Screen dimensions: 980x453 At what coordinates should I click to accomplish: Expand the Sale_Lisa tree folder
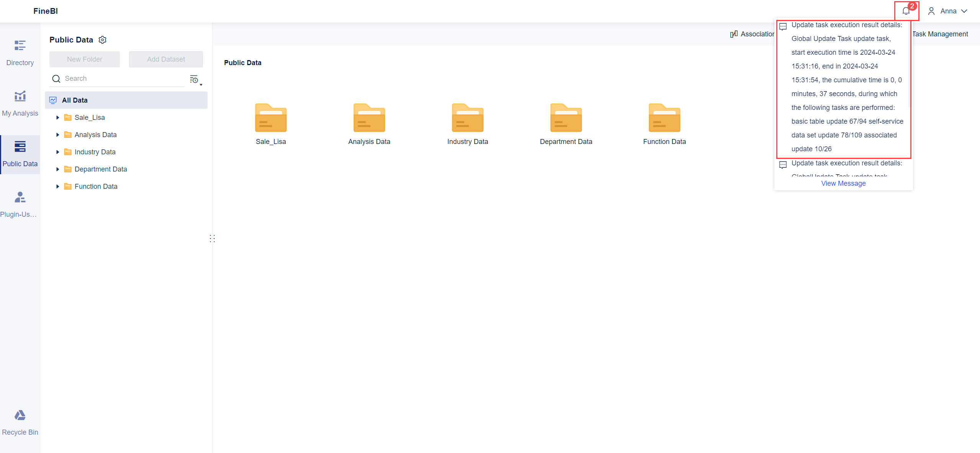pos(57,118)
